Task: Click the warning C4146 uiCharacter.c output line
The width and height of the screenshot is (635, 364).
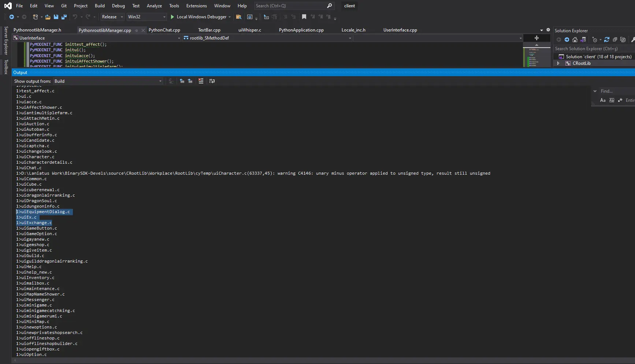Action: (x=253, y=173)
